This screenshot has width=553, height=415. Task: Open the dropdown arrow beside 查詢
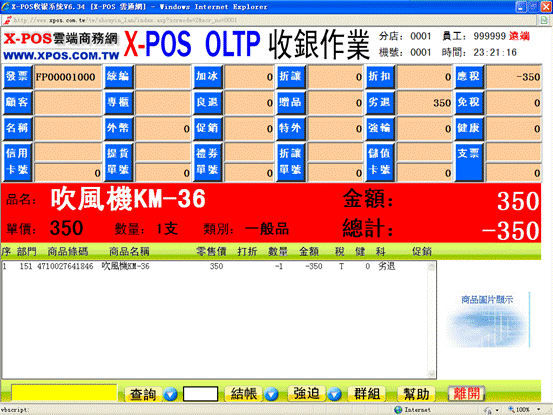click(x=170, y=394)
